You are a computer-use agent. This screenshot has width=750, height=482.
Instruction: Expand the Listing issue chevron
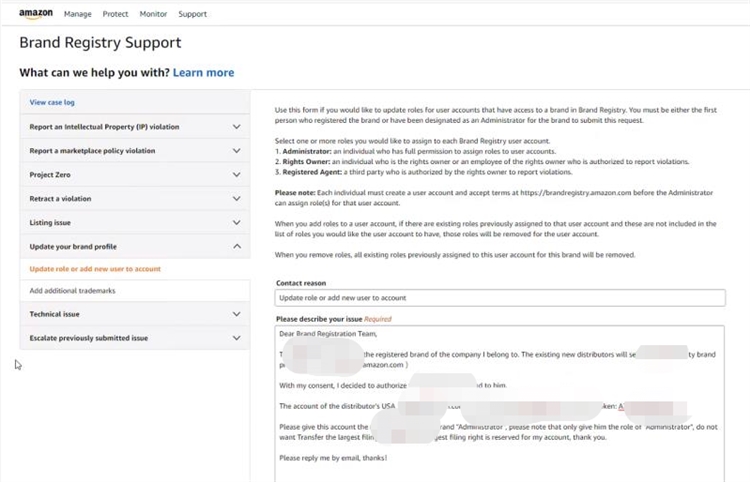(236, 222)
